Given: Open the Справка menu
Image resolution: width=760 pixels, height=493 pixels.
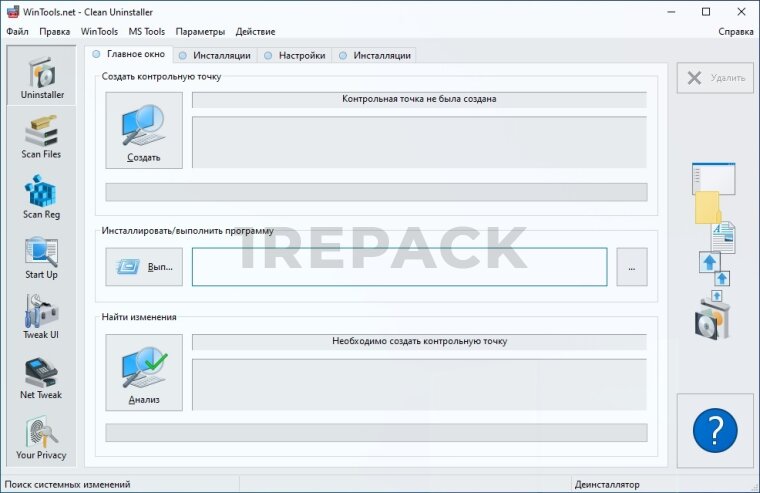Looking at the screenshot, I should click(735, 31).
